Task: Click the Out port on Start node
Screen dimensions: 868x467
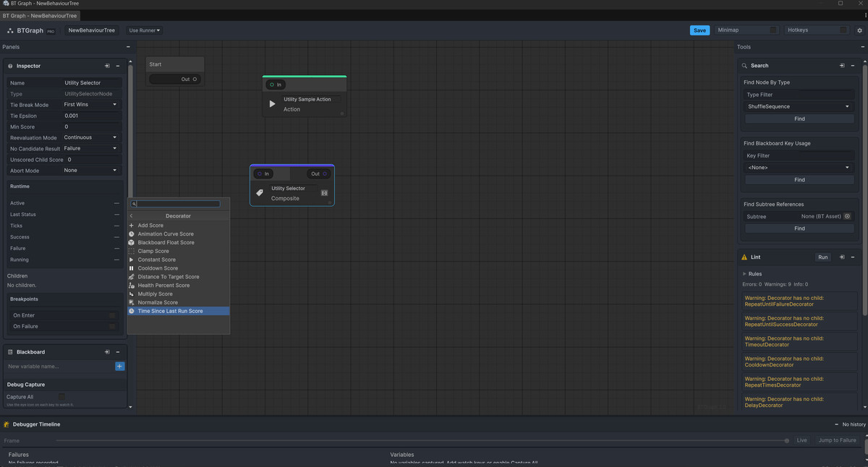Action: (x=195, y=80)
